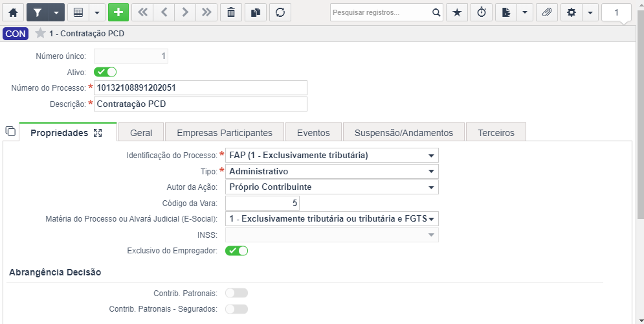Toggle Exclusivo do Empregador switch
The height and width of the screenshot is (324, 644).
[237, 251]
